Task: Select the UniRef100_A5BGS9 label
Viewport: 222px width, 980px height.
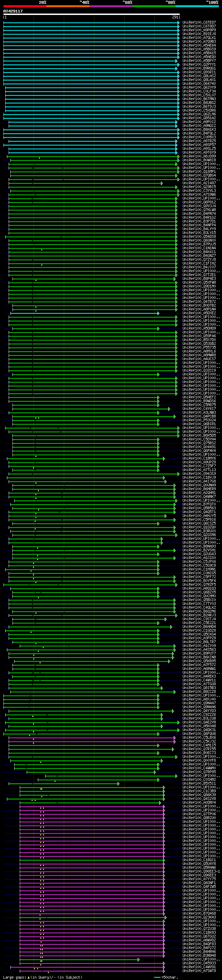Action: (199, 49)
